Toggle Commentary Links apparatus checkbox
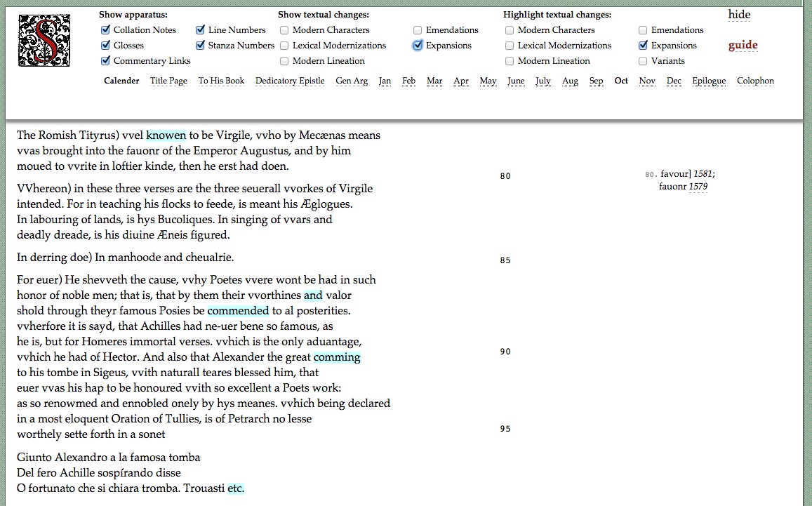Viewport: 812px width, 506px height. pos(106,61)
